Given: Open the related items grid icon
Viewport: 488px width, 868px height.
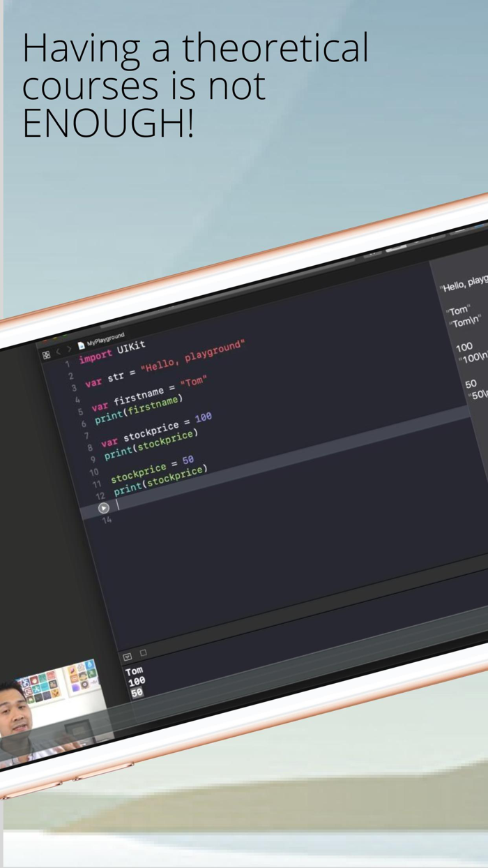Looking at the screenshot, I should [x=46, y=354].
